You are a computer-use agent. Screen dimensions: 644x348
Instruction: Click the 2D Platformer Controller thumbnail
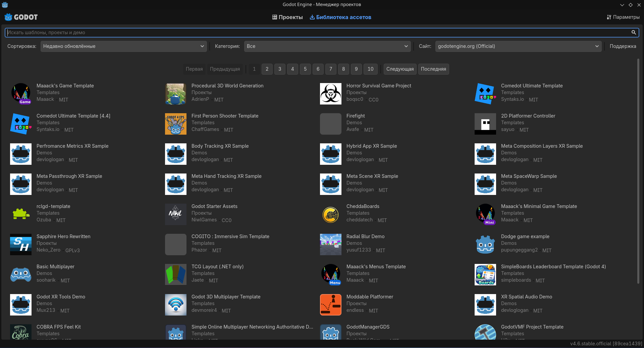point(485,124)
